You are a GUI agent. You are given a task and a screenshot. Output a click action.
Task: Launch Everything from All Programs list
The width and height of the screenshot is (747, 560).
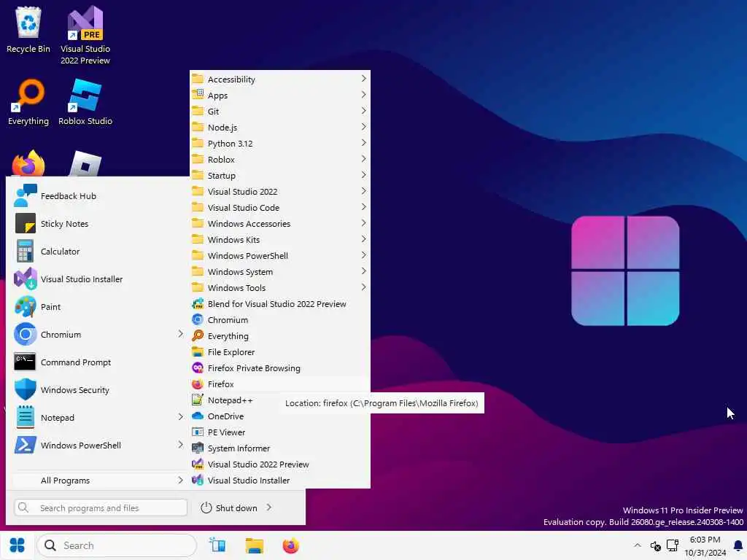click(x=279, y=335)
